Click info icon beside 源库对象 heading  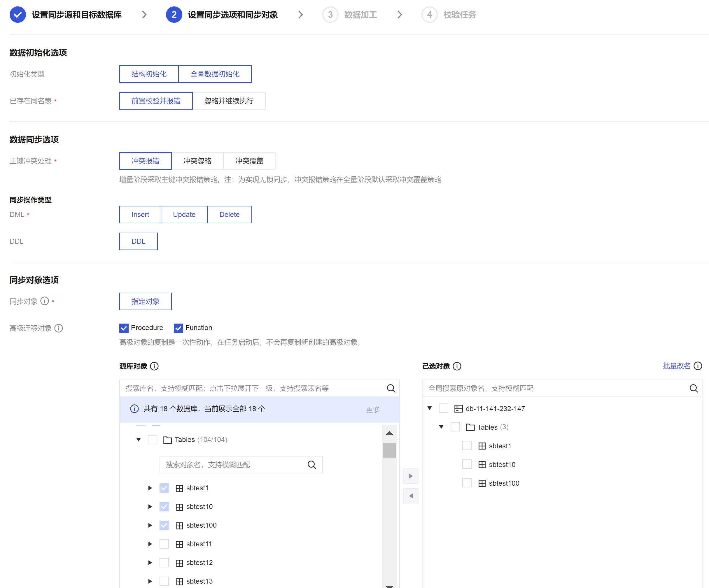[154, 366]
